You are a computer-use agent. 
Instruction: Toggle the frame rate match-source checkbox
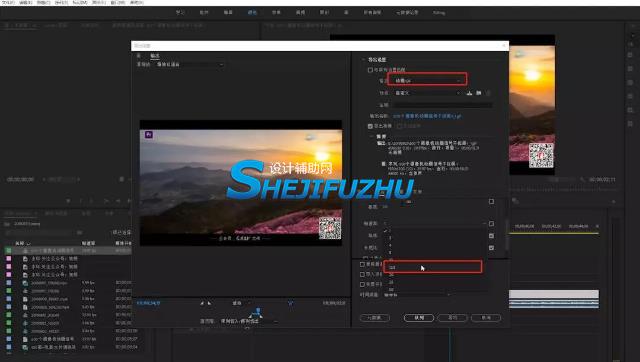[491, 224]
